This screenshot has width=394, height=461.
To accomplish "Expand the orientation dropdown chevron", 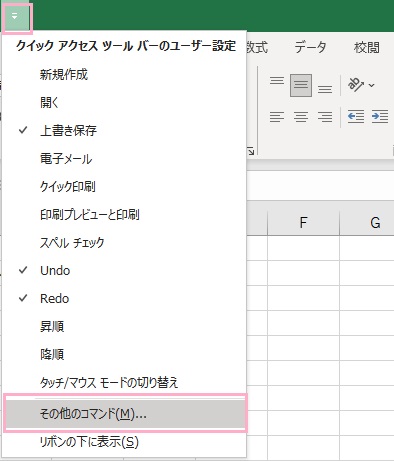I will pyautogui.click(x=371, y=85).
